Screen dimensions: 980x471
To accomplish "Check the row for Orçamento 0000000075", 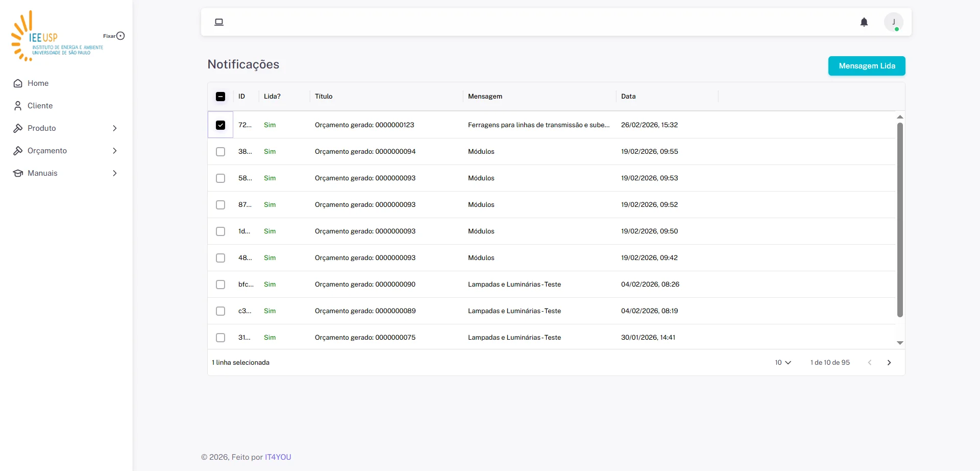I will [220, 338].
